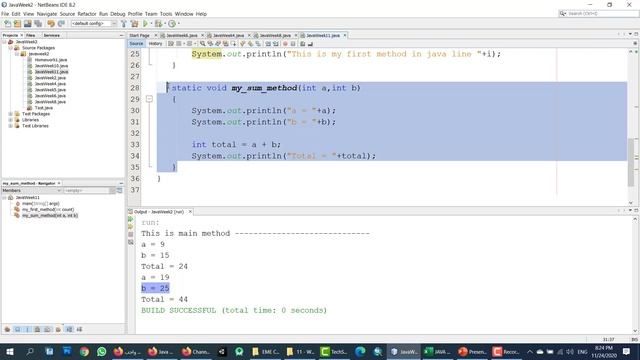Open the Run Project dropdown arrow
This screenshot has height=360, width=640.
pyautogui.click(x=151, y=24)
